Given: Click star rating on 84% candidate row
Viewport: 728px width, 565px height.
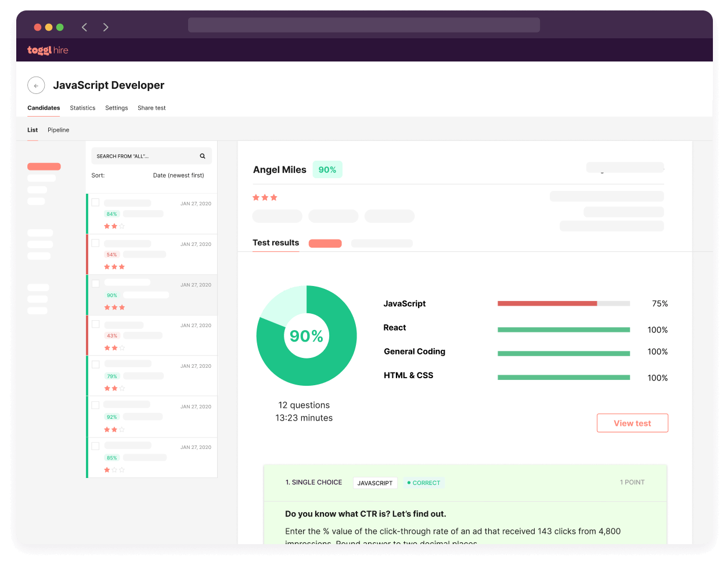Looking at the screenshot, I should pos(114,226).
